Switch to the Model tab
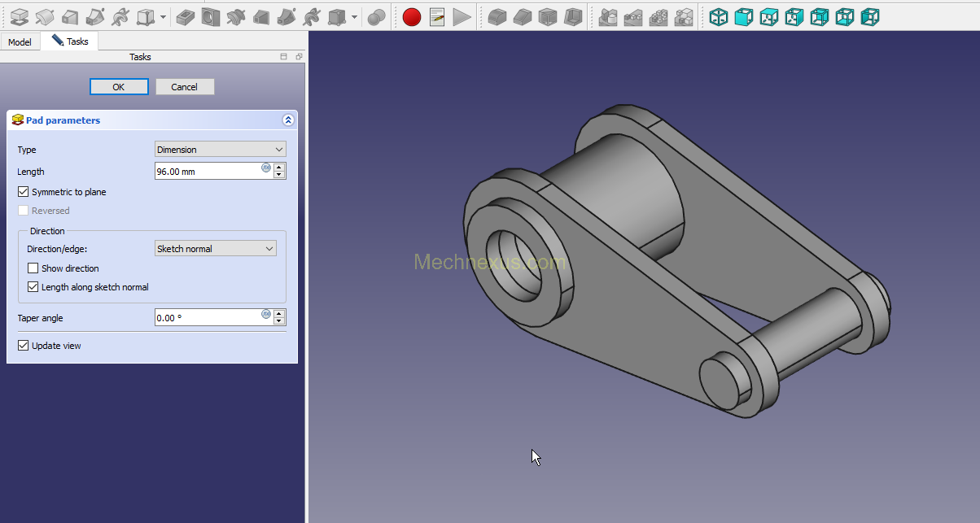980x523 pixels. click(20, 41)
